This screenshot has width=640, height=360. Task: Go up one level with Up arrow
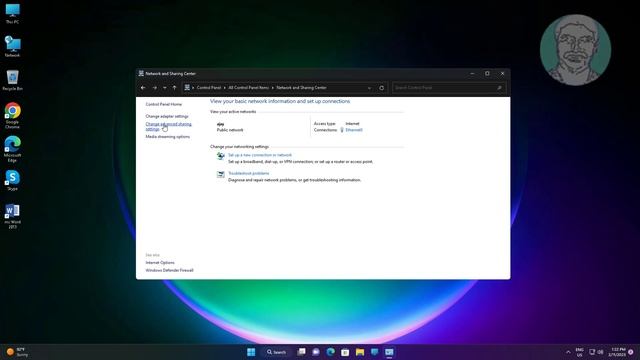pyautogui.click(x=174, y=88)
